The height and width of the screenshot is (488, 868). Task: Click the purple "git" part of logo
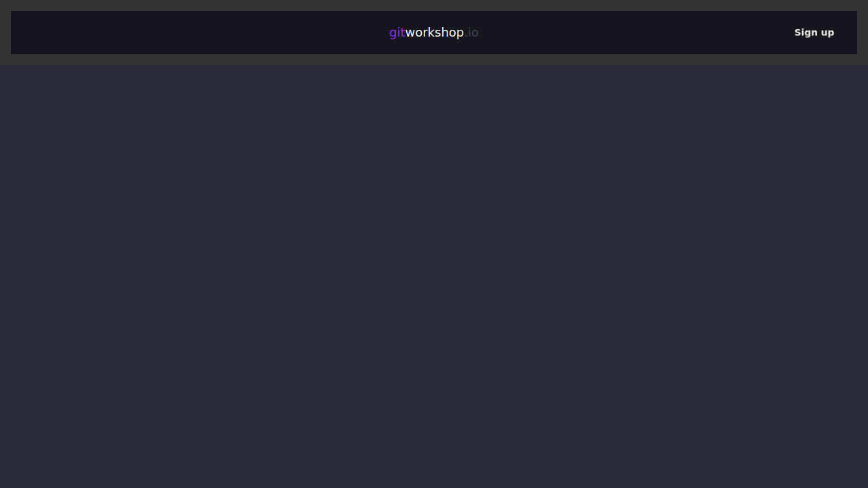click(x=397, y=33)
